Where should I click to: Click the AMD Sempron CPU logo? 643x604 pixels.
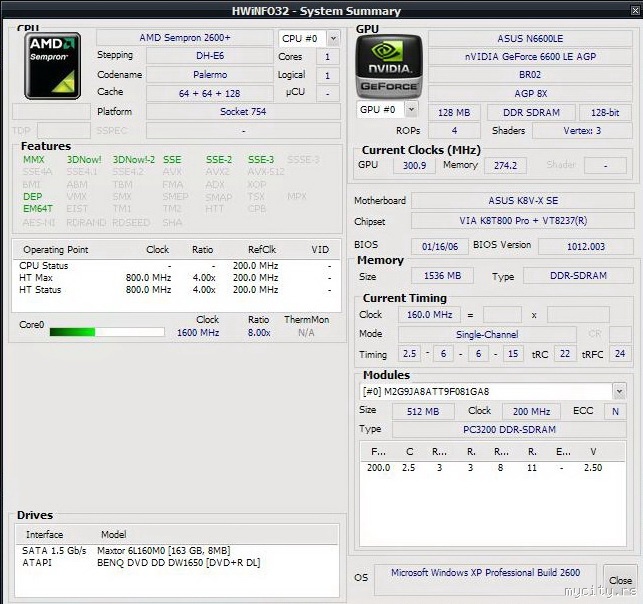pyautogui.click(x=52, y=66)
